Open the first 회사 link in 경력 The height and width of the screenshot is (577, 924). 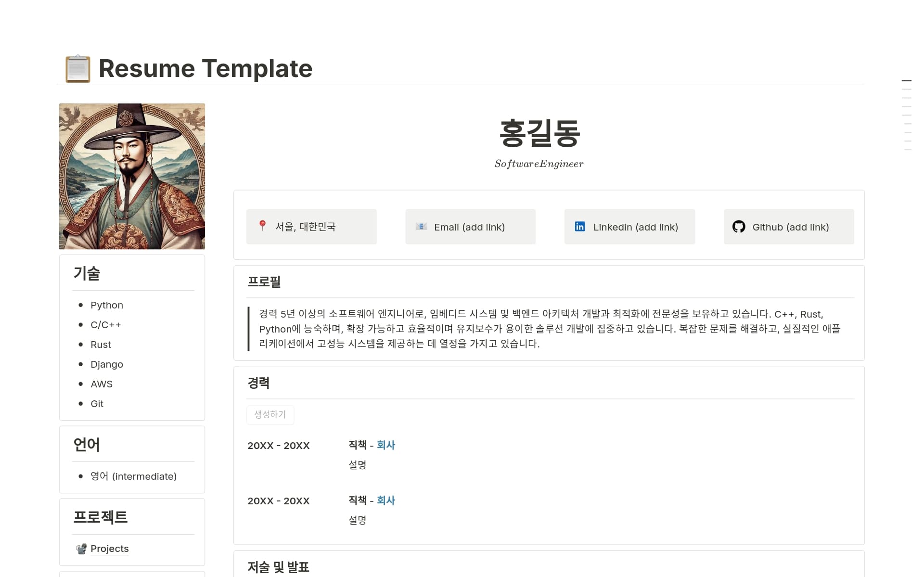pos(386,445)
